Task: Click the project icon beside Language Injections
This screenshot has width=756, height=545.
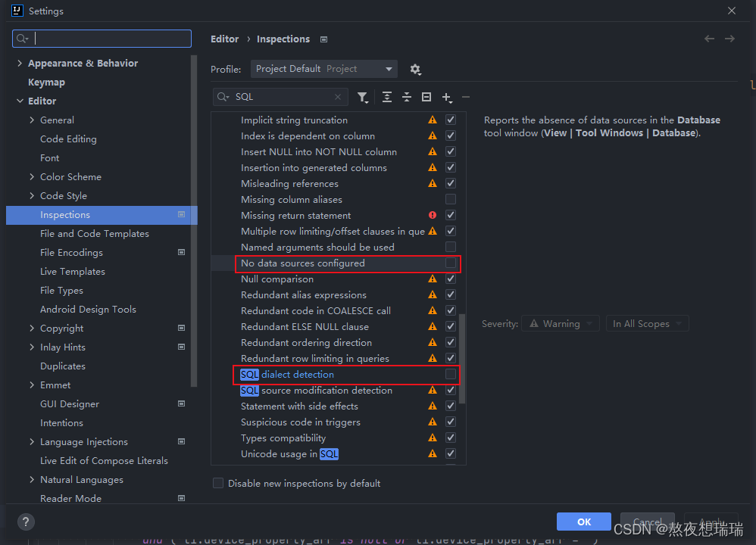Action: click(x=181, y=441)
